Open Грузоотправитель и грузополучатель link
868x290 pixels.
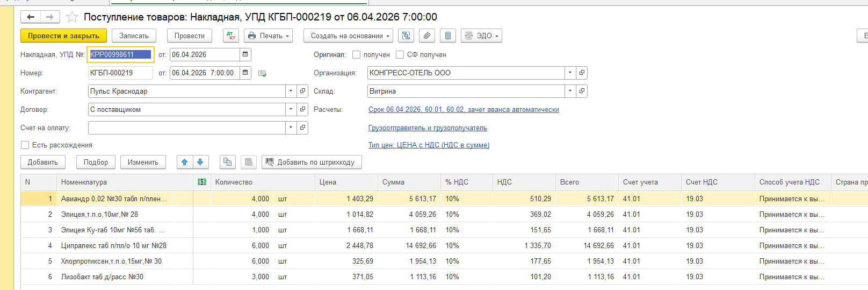(428, 128)
